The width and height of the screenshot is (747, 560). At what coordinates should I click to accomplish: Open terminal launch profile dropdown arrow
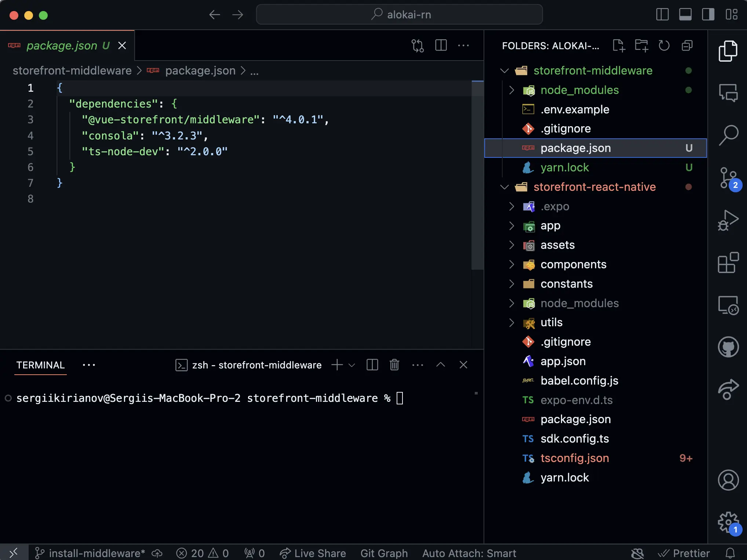coord(351,365)
